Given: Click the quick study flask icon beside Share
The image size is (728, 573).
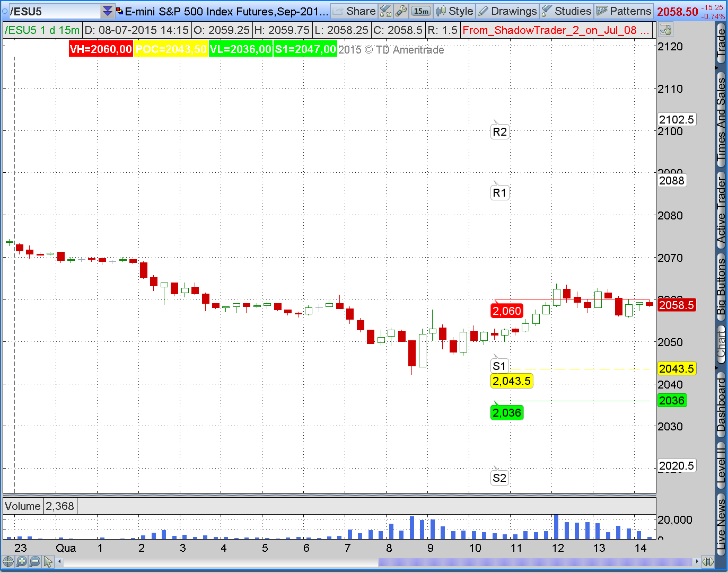Looking at the screenshot, I should point(386,11).
